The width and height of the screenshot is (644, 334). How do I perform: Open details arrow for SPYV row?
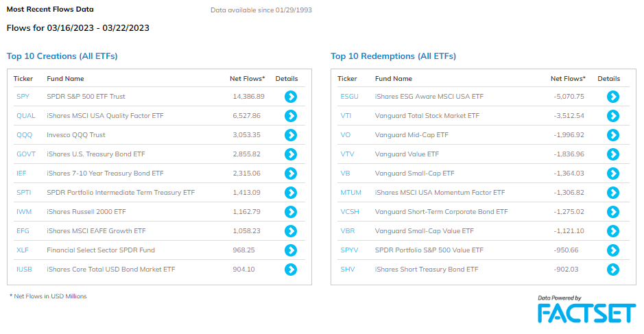click(x=613, y=250)
